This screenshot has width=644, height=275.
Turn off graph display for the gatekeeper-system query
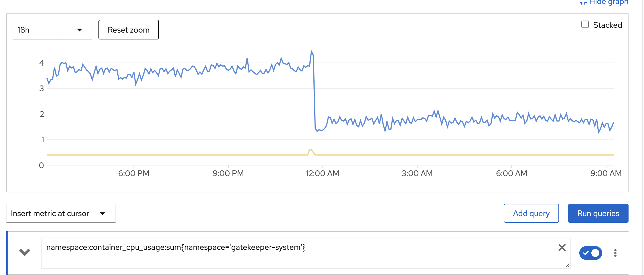pyautogui.click(x=590, y=253)
